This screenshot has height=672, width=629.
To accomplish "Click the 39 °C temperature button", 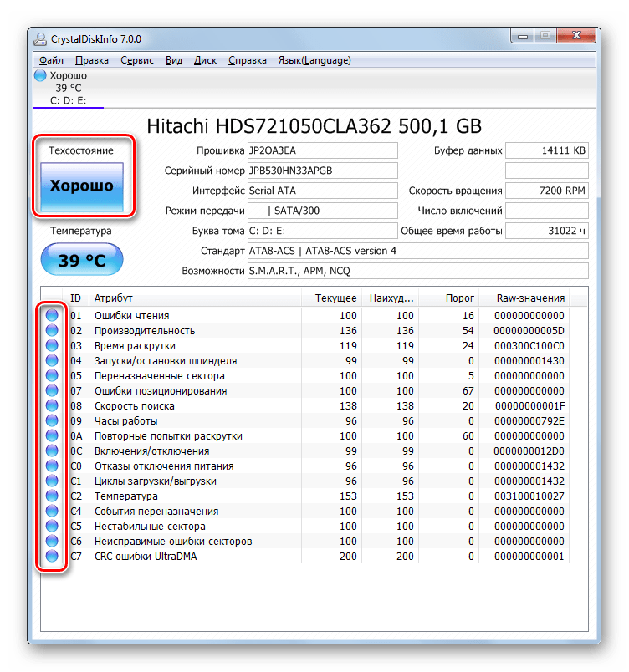I will tap(82, 260).
